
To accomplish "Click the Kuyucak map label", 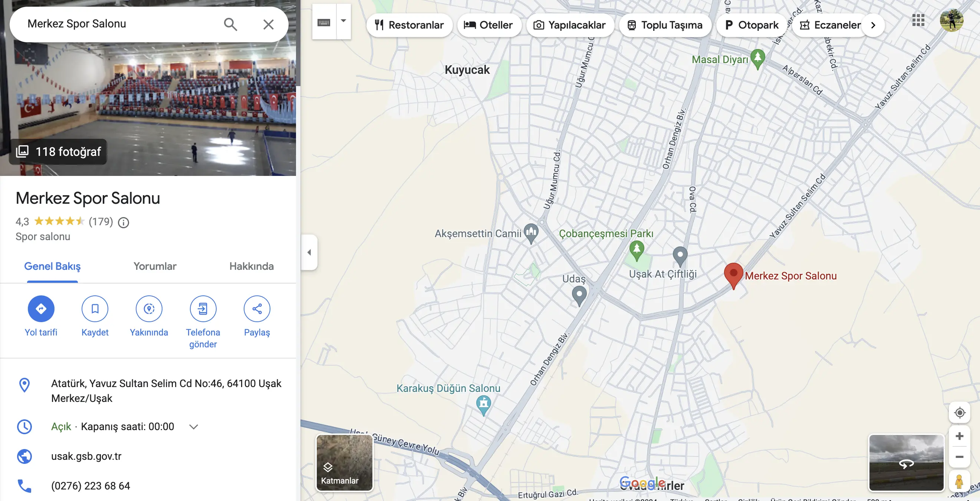I will [467, 70].
